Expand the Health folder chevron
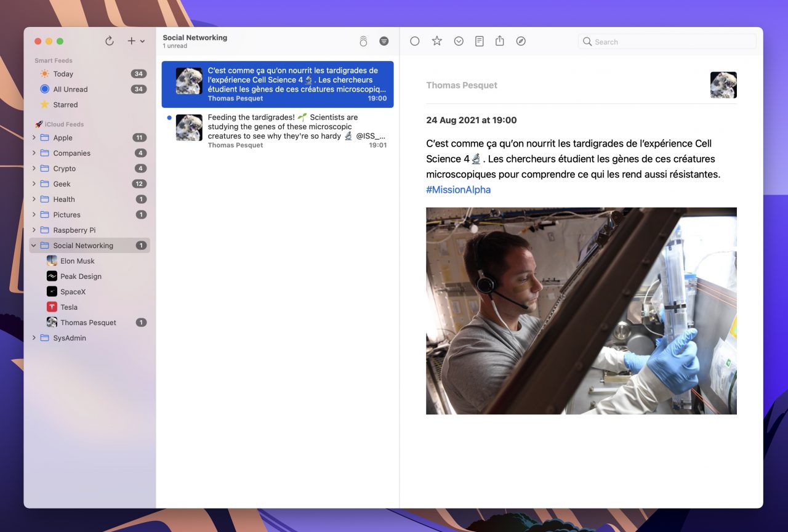This screenshot has height=532, width=788. point(34,199)
